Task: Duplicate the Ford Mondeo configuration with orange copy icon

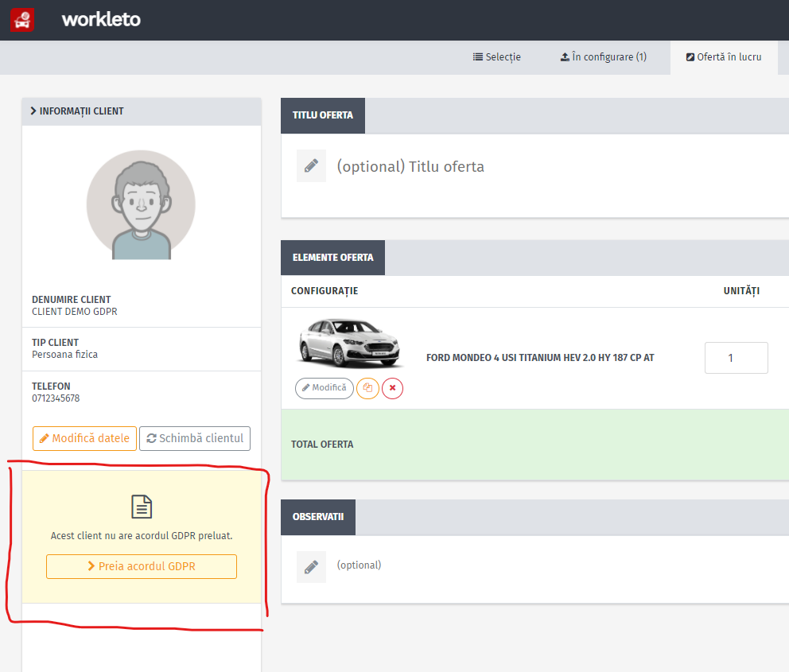Action: pyautogui.click(x=367, y=388)
